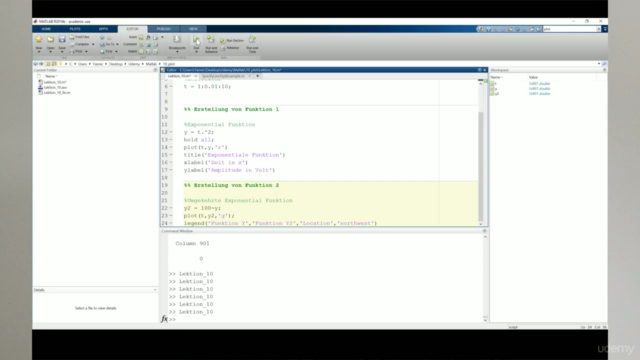Click the Run and Advance icon
The image size is (640, 360).
click(211, 39)
